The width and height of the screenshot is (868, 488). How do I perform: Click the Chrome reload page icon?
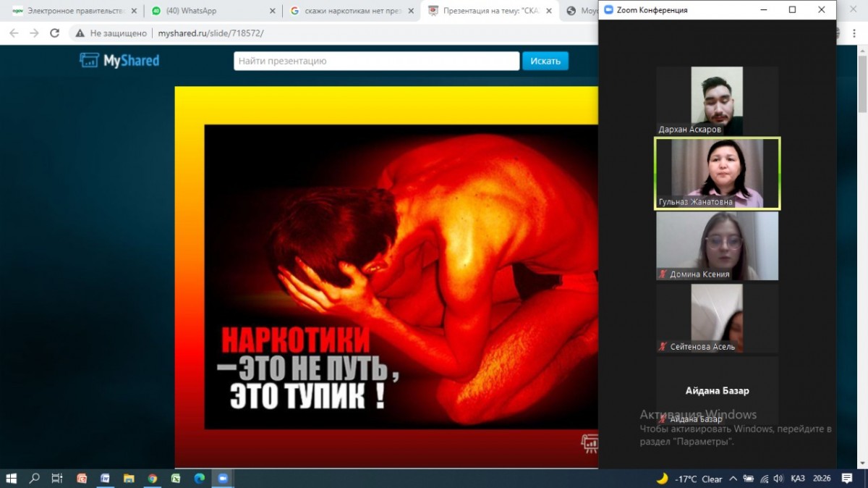point(54,33)
